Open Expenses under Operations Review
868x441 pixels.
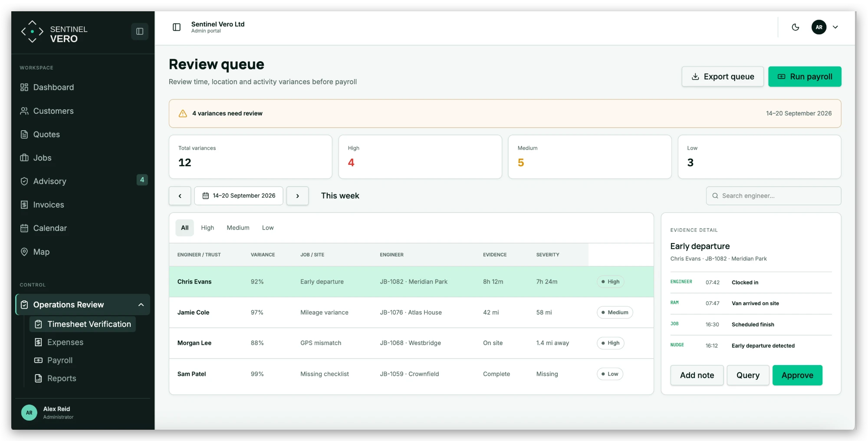coord(65,342)
